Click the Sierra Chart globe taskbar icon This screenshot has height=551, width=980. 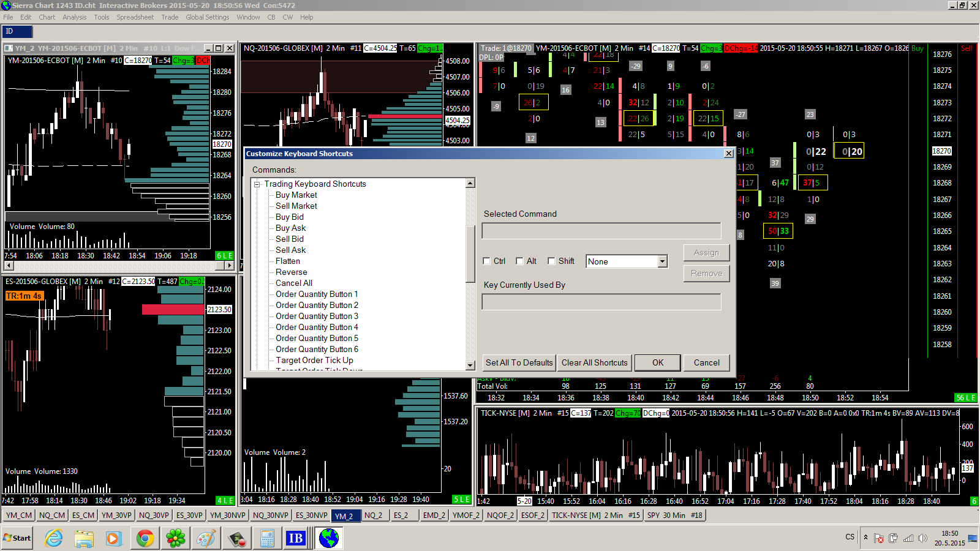click(329, 538)
